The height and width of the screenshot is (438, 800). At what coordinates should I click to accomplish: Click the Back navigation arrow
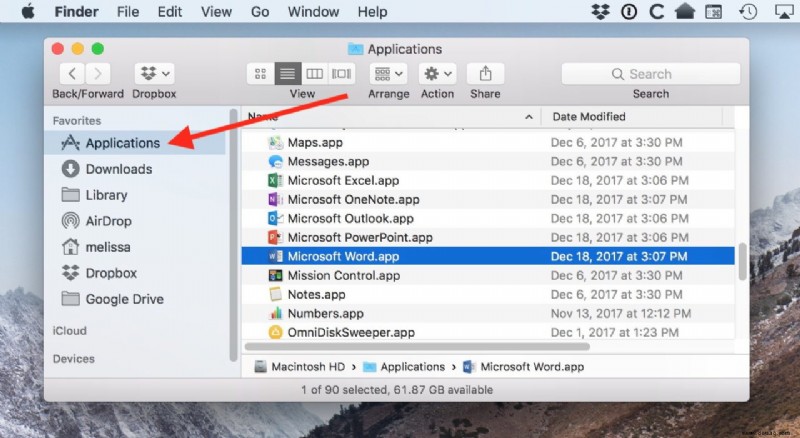72,74
